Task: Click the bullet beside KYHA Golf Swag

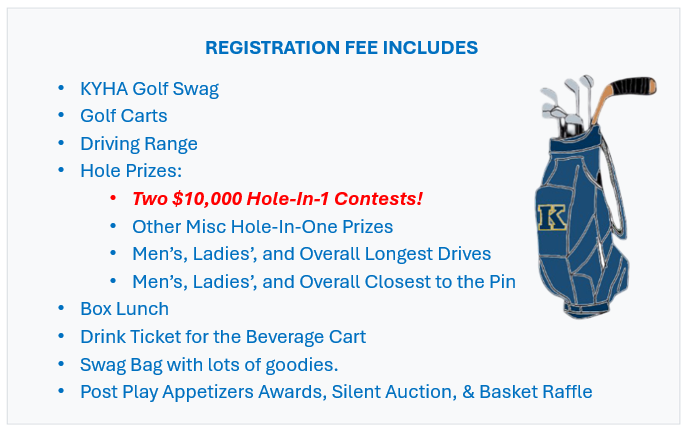Action: [x=61, y=88]
